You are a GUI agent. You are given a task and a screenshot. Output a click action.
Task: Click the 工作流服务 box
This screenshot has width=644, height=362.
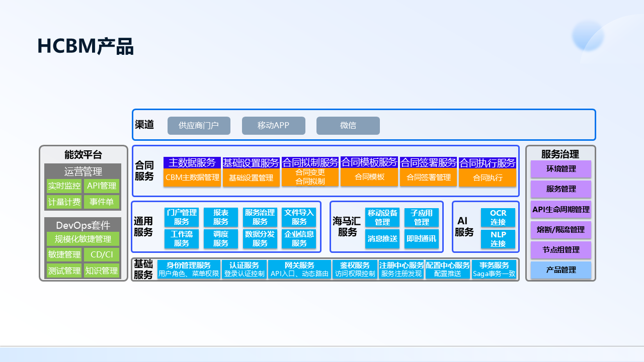(x=182, y=239)
